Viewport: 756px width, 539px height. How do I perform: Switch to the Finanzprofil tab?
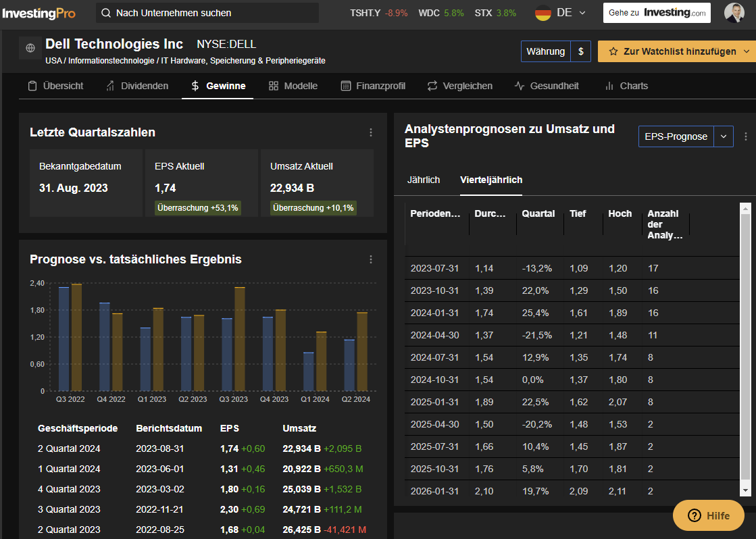pos(373,86)
